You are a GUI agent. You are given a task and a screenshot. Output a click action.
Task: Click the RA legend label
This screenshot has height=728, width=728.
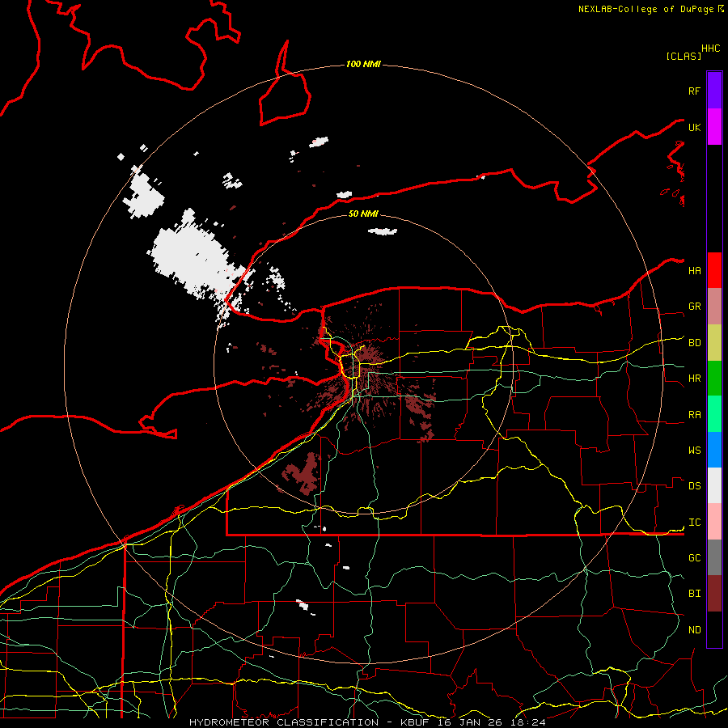coord(694,415)
